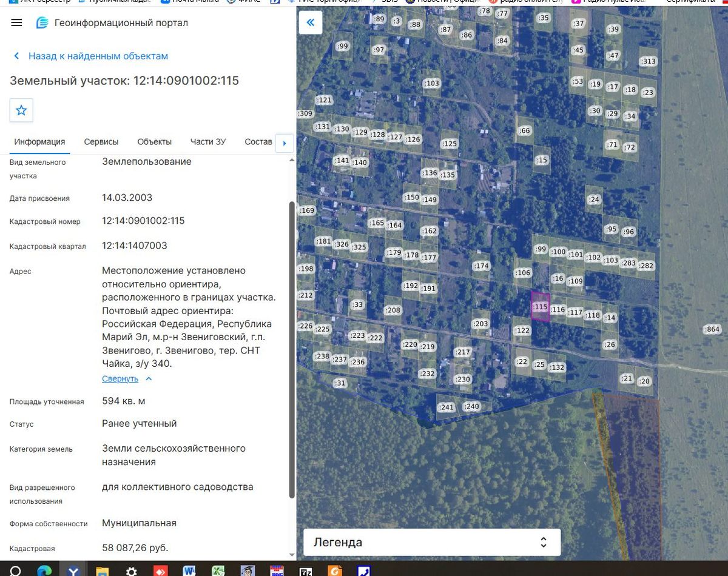728x576 pixels.
Task: Switch to the Информация tab
Action: point(39,141)
